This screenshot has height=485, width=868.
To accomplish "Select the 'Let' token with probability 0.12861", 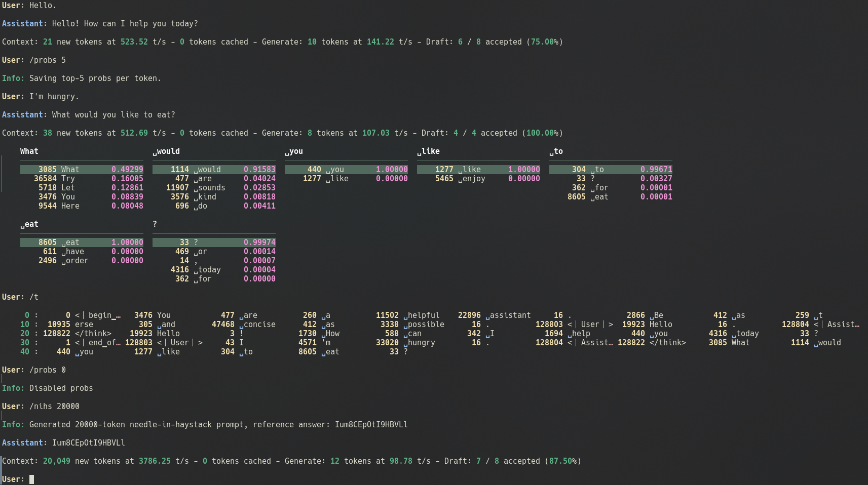I will click(82, 187).
